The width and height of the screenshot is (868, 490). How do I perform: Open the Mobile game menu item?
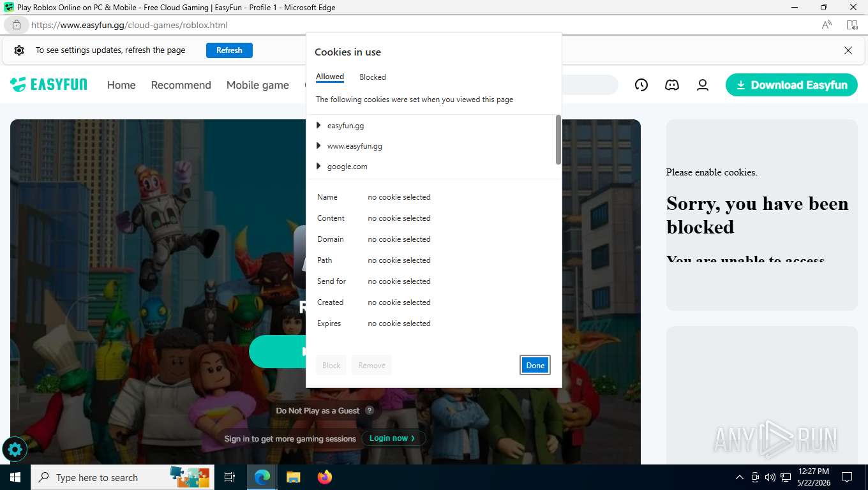pyautogui.click(x=258, y=85)
